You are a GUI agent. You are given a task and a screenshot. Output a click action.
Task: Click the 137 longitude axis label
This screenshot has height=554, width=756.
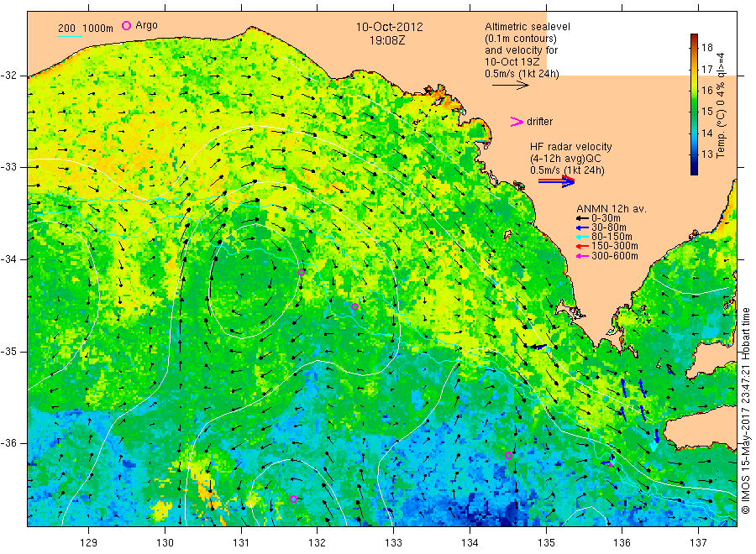coord(698,543)
